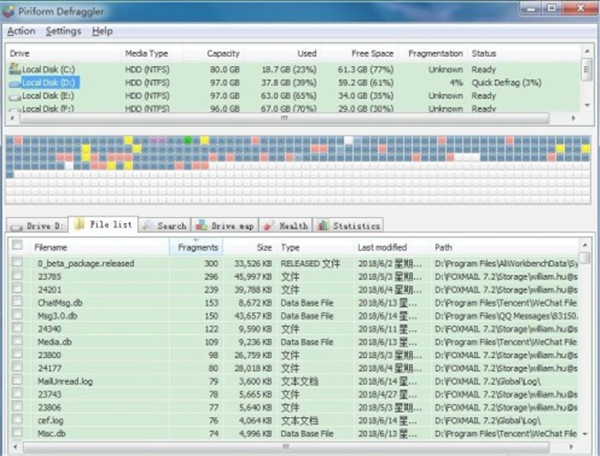Check the box for 0_beta_package.released
Screen dimensions: 600x456
pyautogui.click(x=17, y=263)
